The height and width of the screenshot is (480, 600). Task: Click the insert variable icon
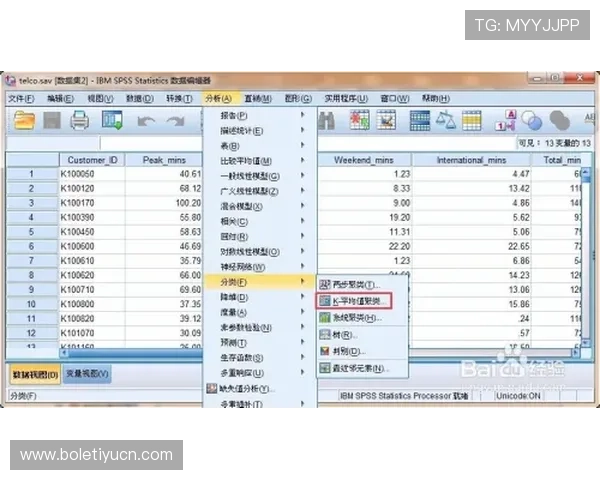(386, 120)
